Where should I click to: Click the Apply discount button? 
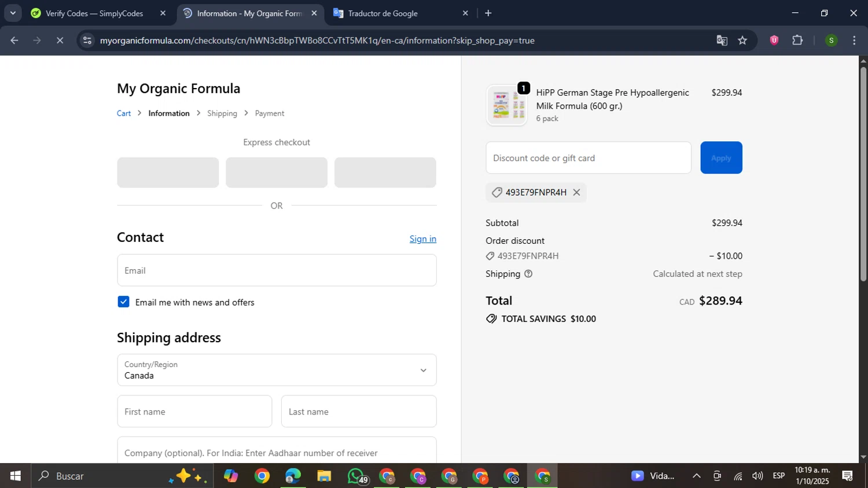coord(721,157)
